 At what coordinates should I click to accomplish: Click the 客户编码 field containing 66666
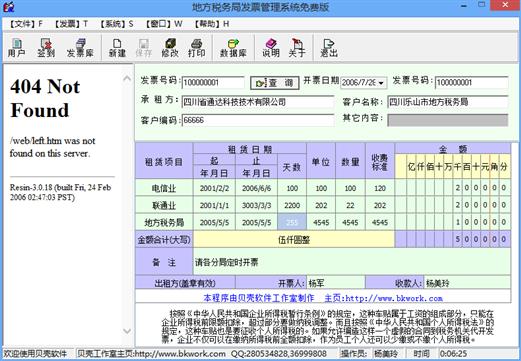[258, 120]
